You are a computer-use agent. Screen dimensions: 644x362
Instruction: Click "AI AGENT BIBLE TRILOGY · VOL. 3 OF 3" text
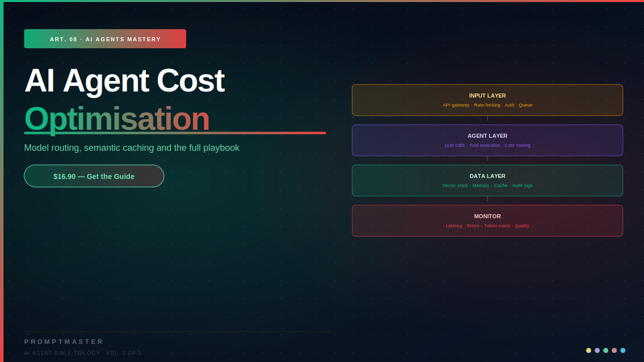coord(83,353)
